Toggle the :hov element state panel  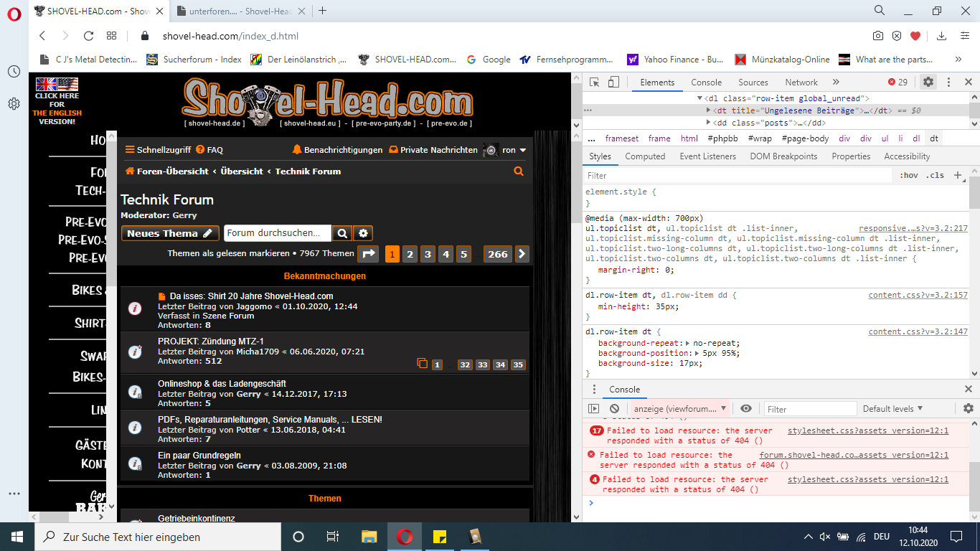[909, 175]
